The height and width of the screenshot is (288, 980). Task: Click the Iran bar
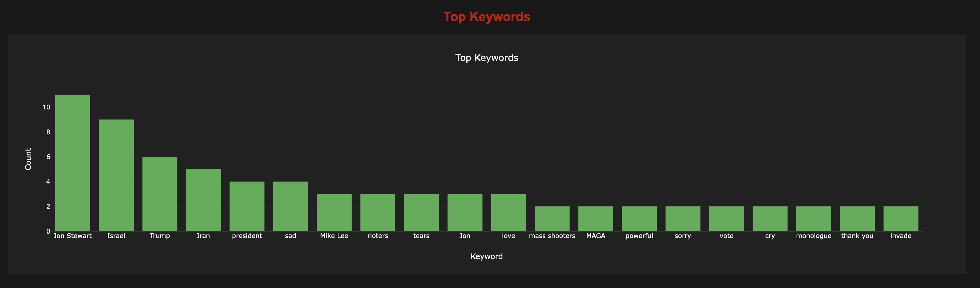[x=203, y=200]
